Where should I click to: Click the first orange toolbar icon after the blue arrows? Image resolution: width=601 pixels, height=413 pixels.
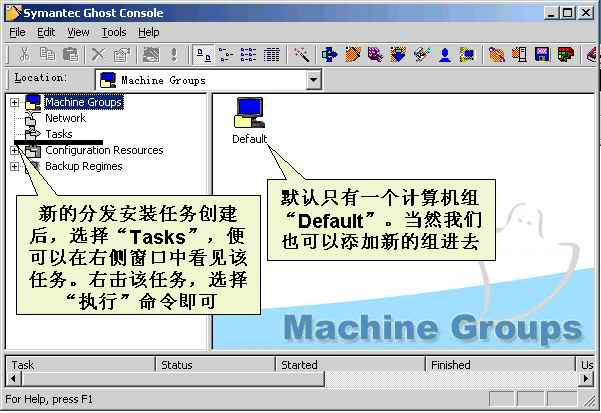tap(353, 55)
